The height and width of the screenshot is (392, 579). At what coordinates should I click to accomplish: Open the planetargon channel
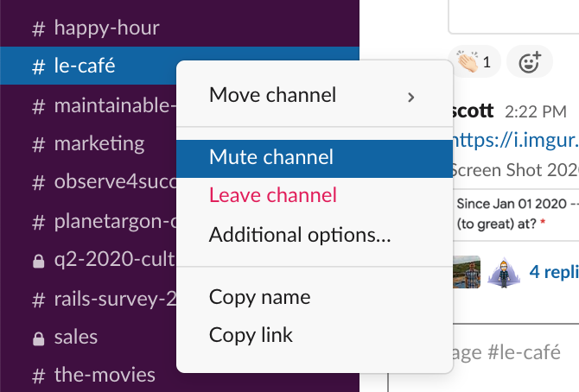click(89, 221)
